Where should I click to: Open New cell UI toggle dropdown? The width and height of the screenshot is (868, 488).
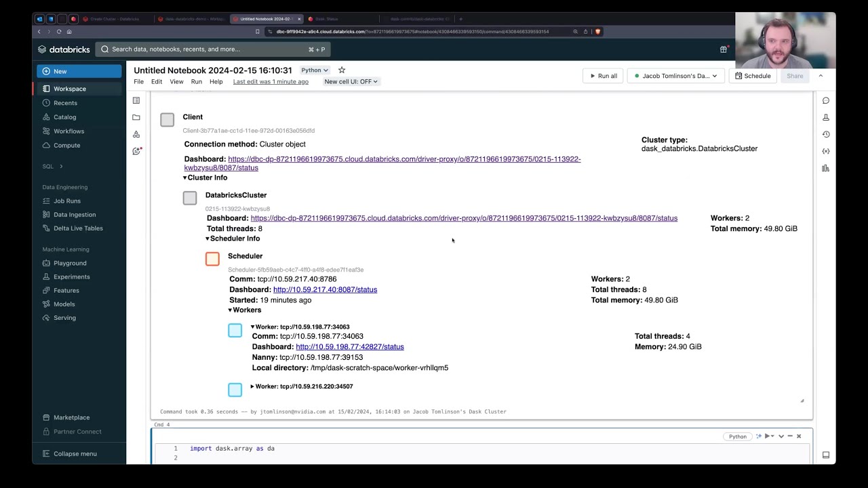click(x=351, y=81)
